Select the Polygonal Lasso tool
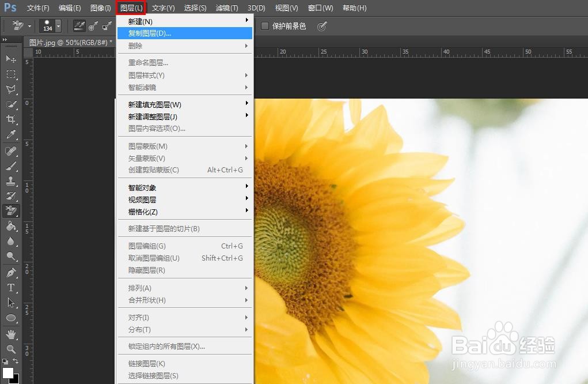This screenshot has height=384, width=588. [11, 89]
